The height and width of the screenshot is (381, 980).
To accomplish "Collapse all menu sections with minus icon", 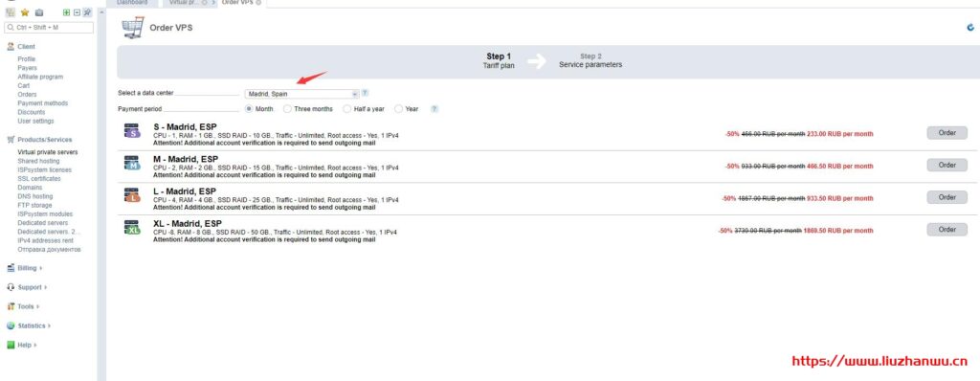I will pos(77,11).
